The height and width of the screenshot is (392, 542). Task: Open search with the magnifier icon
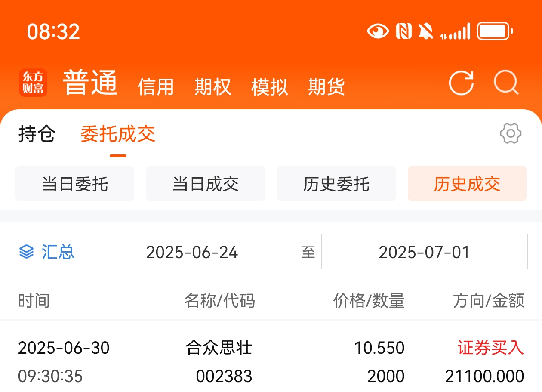[x=506, y=82]
